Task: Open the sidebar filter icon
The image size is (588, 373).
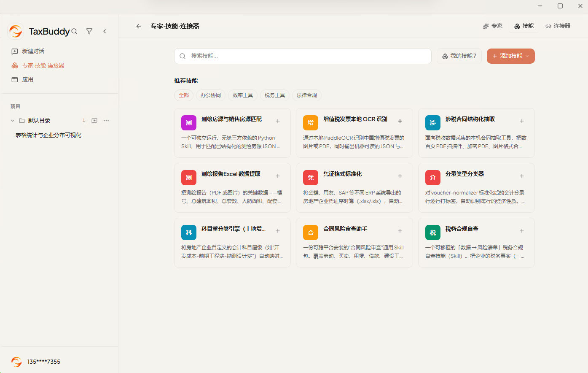Action: pos(89,31)
